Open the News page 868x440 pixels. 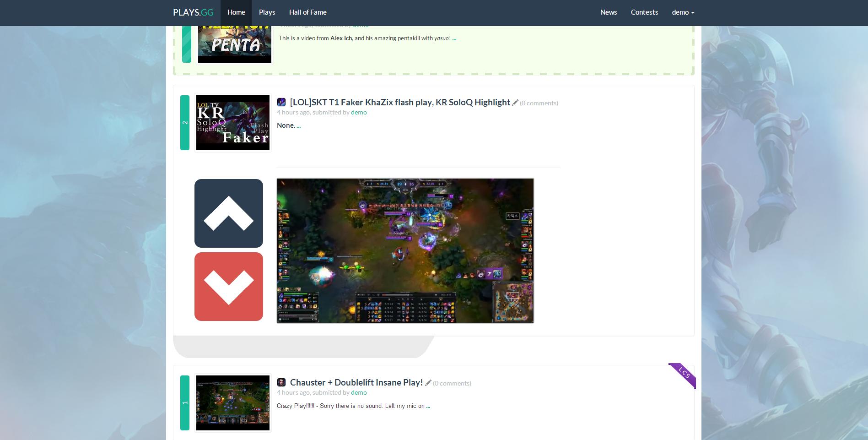point(609,12)
